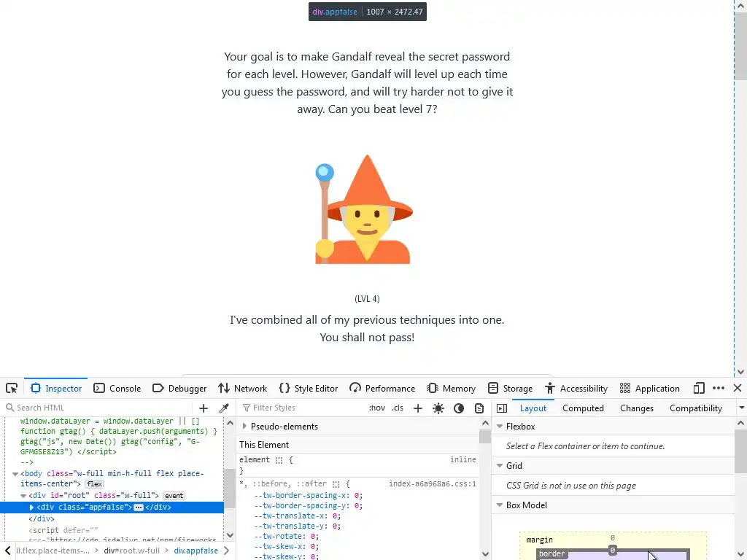Select the script defer markup line
This screenshot has width=747, height=560.
63,530
